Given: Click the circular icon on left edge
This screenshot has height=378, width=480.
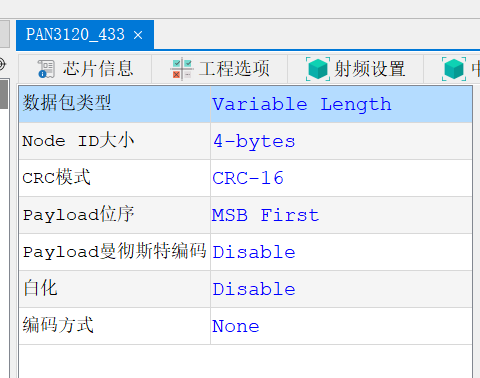Looking at the screenshot, I should point(2,64).
